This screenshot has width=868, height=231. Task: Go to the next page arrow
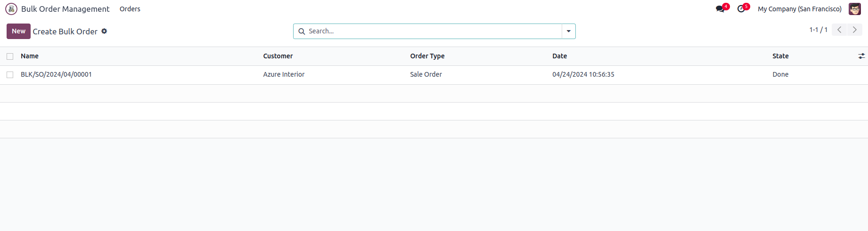854,30
